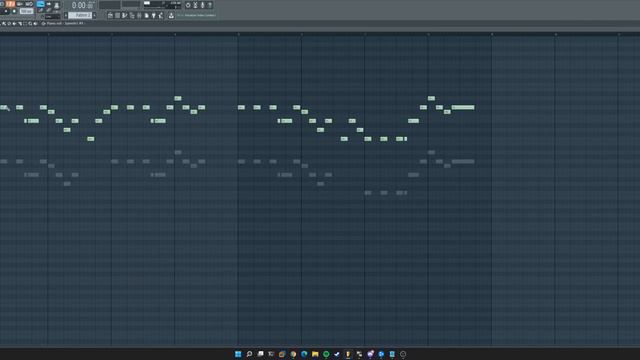
Task: Click the arrow left of Pattern selector
Action: click(x=65, y=15)
